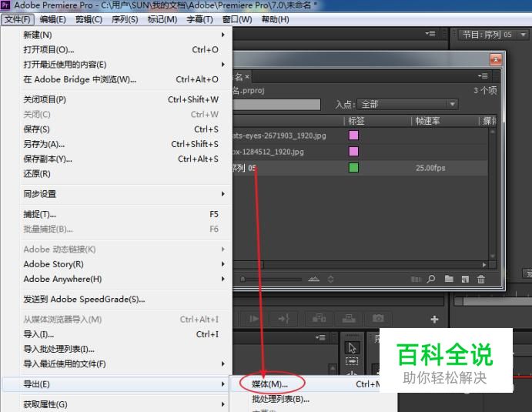Open the 剪辑(C) menu
532x412 pixels.
coord(89,19)
